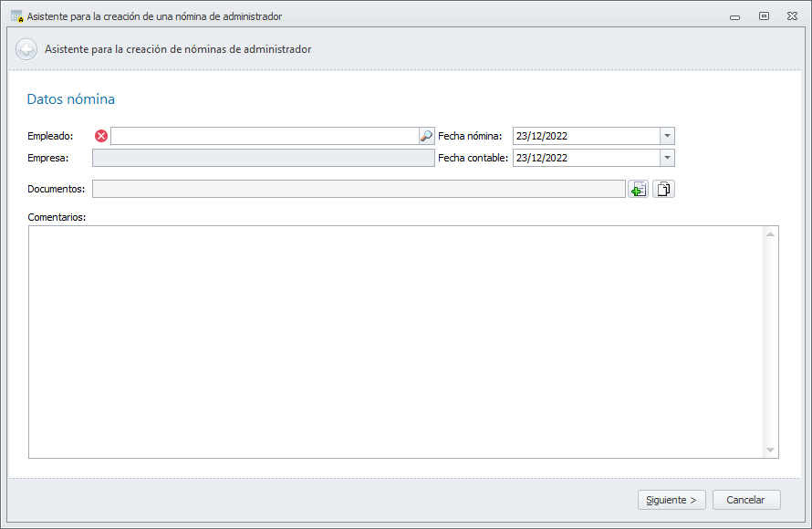
Task: Click the Empresa field
Action: pos(263,158)
